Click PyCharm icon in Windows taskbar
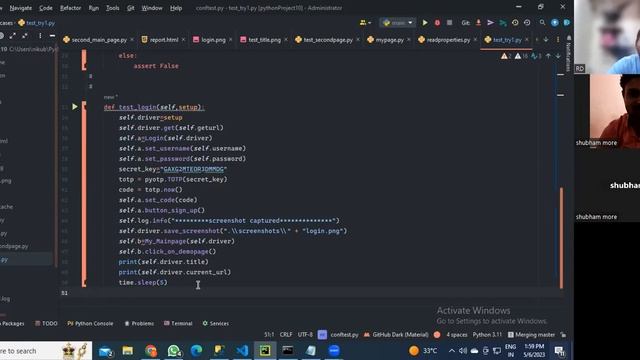 click(x=265, y=351)
